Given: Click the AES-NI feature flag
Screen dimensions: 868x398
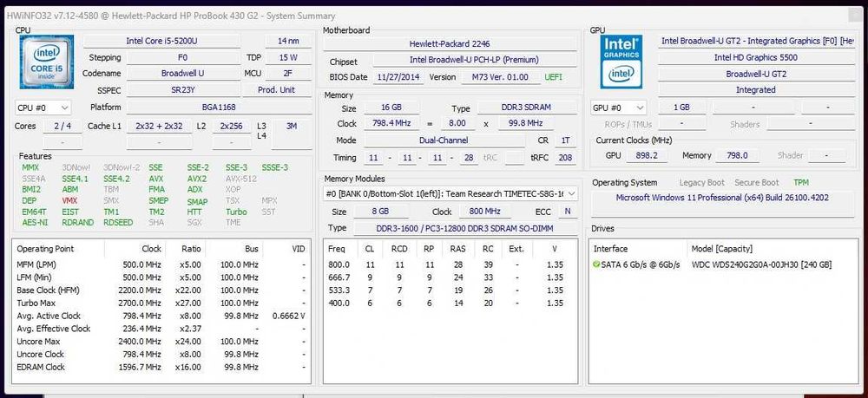Looking at the screenshot, I should [x=35, y=222].
